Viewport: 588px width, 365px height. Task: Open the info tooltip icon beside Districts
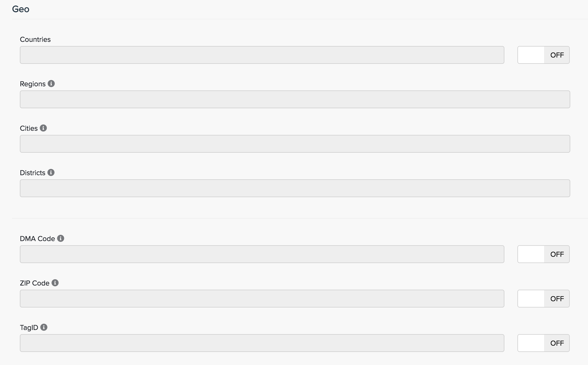click(x=51, y=173)
